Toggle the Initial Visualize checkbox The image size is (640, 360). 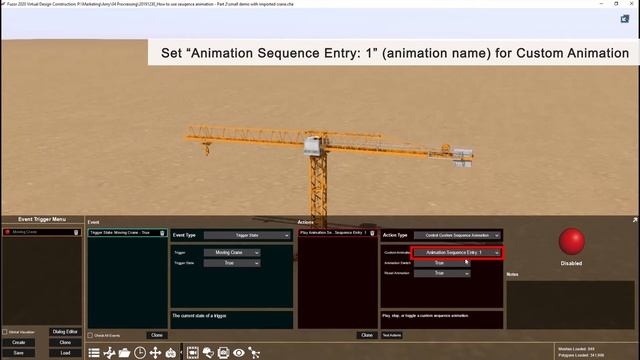(5, 332)
